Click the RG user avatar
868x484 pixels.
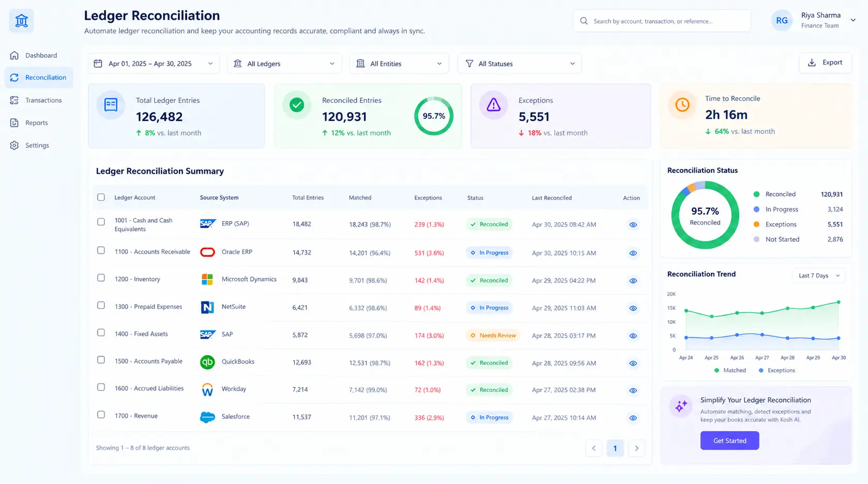pos(782,21)
